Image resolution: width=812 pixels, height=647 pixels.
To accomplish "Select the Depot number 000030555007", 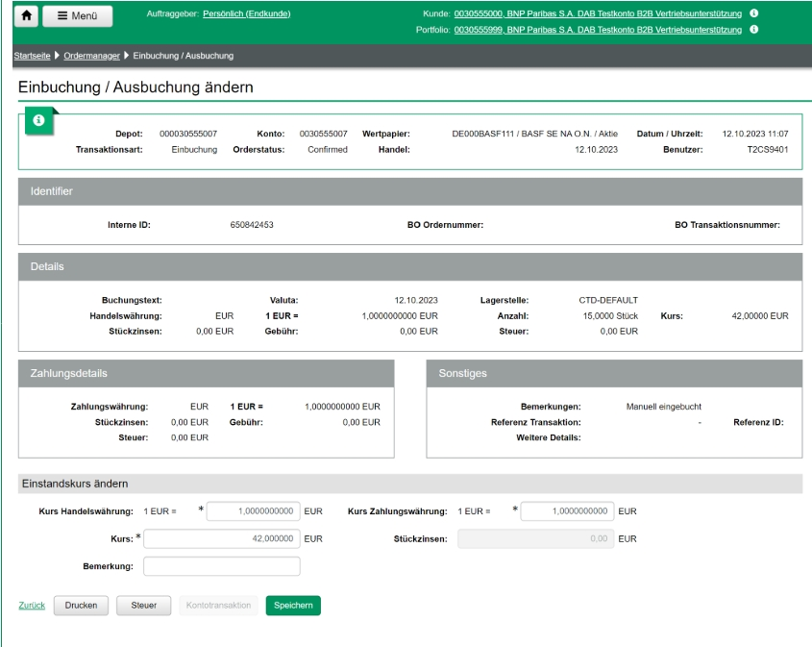I will [188, 134].
